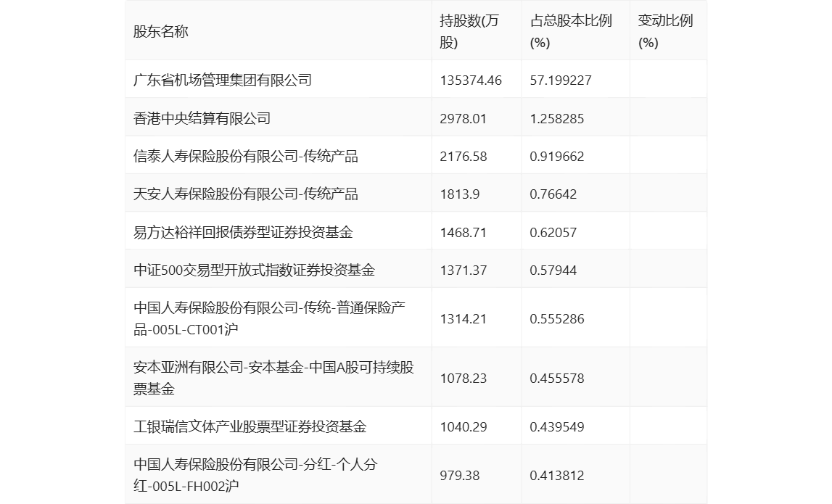Click the 0.919662 percentage value

click(x=557, y=156)
